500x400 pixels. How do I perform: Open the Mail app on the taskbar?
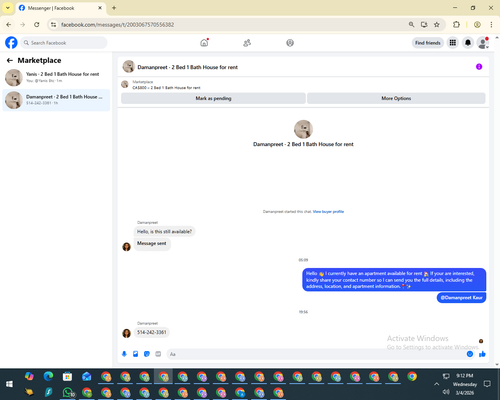pyautogui.click(x=87, y=376)
